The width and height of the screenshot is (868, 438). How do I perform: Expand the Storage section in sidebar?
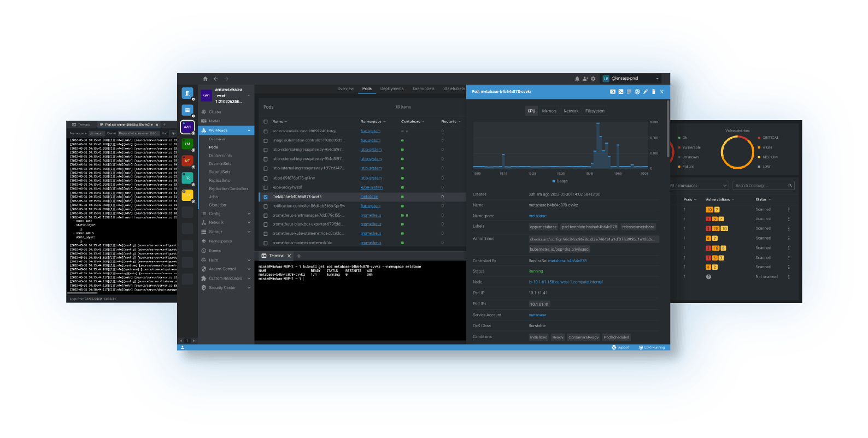pyautogui.click(x=249, y=232)
